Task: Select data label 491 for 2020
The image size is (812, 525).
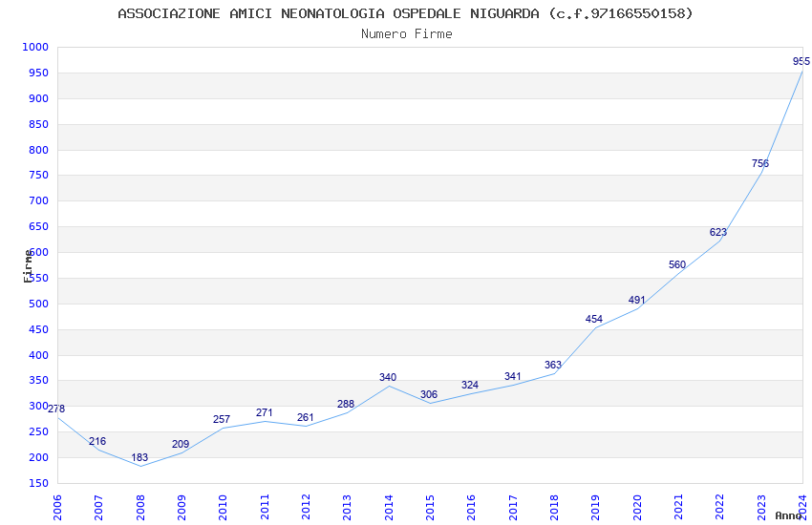Action: tap(637, 300)
